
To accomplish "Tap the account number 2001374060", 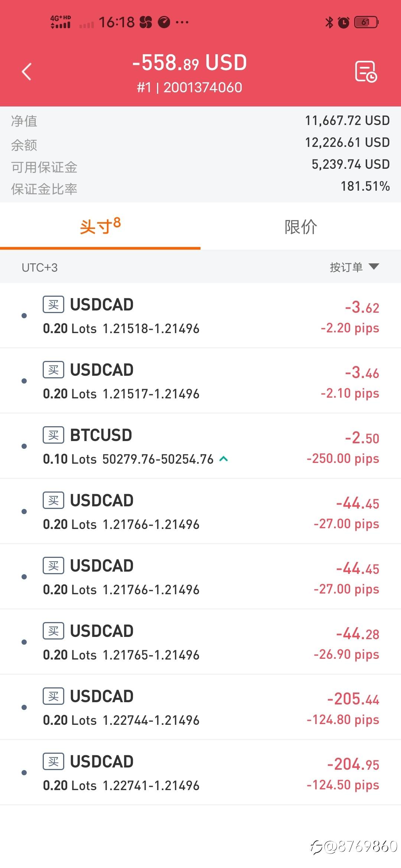I will click(202, 88).
